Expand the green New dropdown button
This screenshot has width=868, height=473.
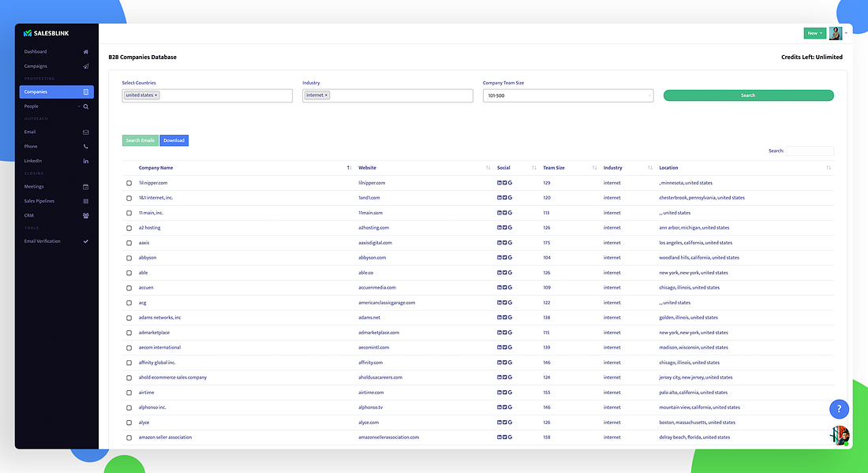tap(815, 33)
